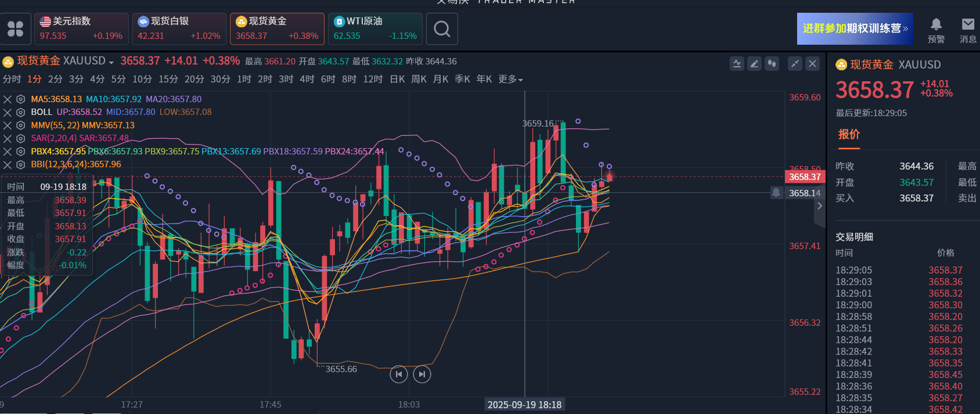The width and height of the screenshot is (980, 414).
Task: Open the 现货黄金 ticker card
Action: pos(278,28)
